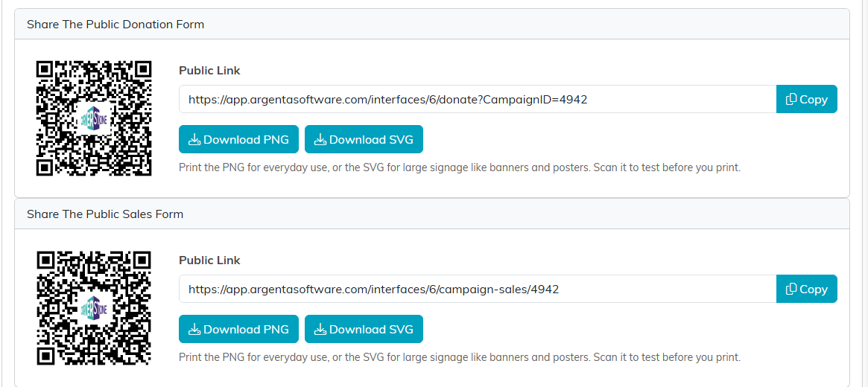
Task: Select the campaign-sales/4942 link field
Action: pos(477,289)
